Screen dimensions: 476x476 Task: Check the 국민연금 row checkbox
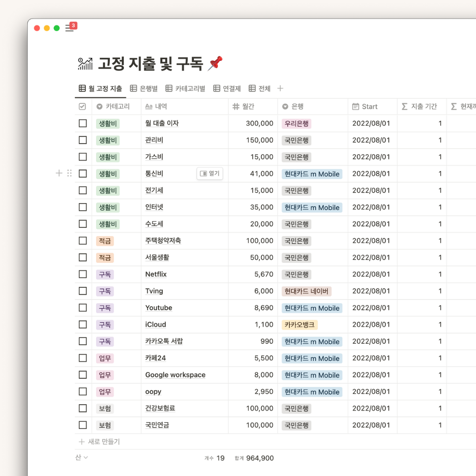click(82, 425)
